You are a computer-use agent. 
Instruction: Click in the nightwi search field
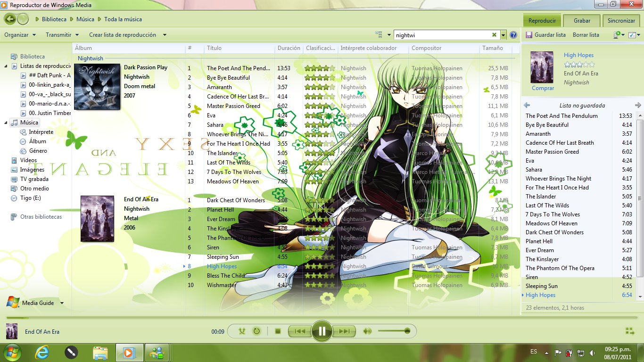coord(442,35)
